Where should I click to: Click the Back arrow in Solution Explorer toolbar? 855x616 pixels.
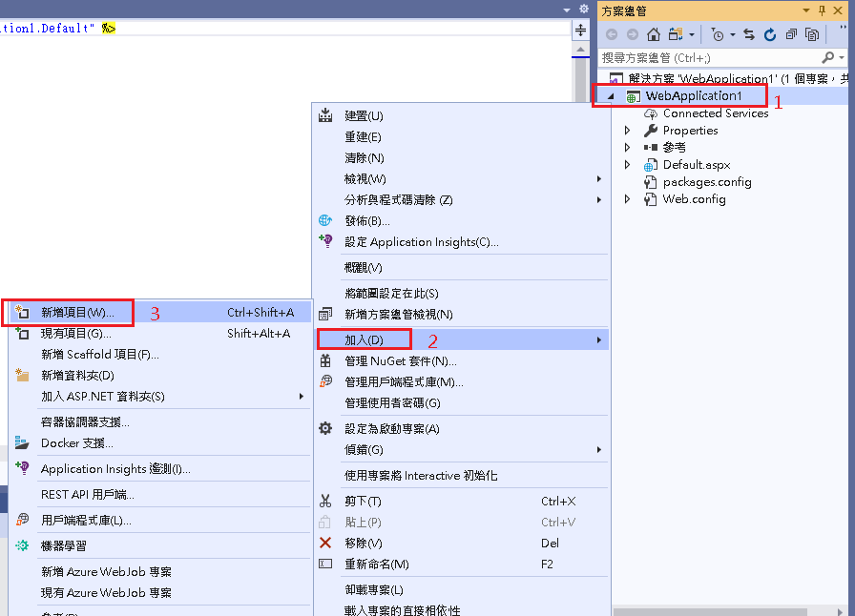[612, 35]
